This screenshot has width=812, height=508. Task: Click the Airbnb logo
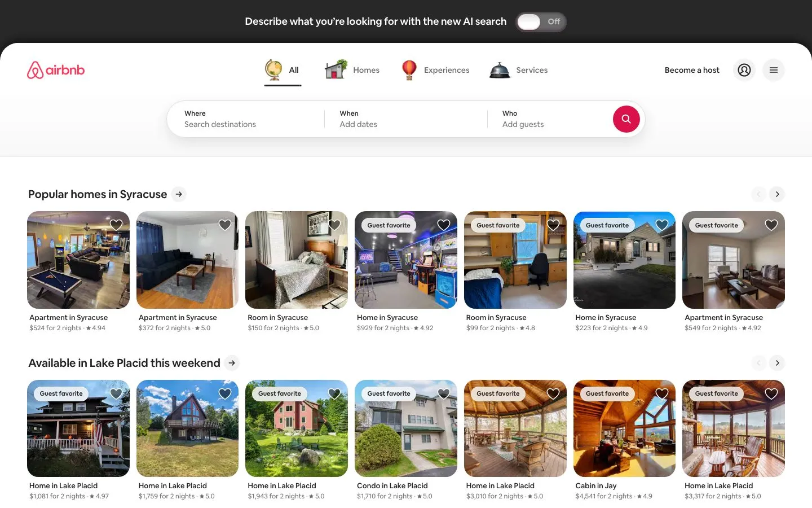pyautogui.click(x=56, y=70)
